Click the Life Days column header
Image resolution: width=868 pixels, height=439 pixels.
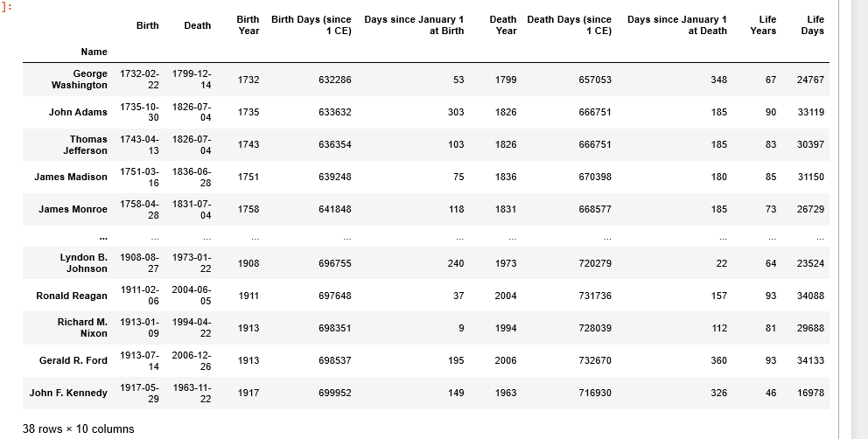pos(812,24)
